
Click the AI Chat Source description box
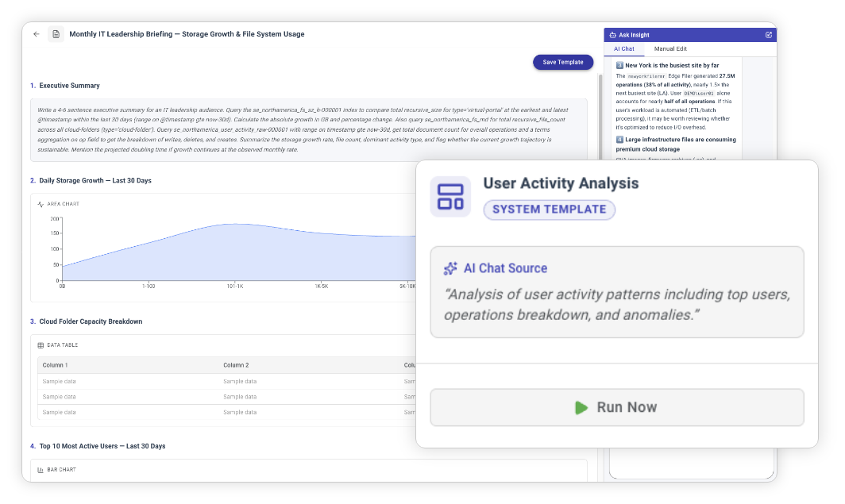[x=616, y=292]
